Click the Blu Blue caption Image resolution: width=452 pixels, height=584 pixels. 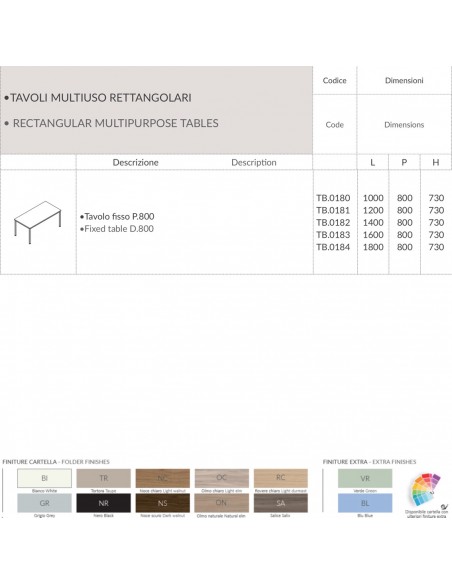pos(365,516)
